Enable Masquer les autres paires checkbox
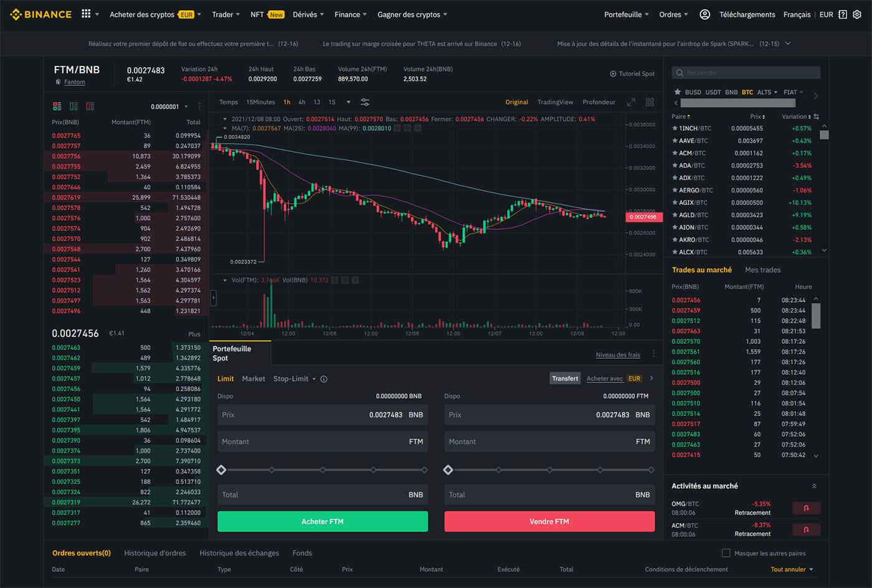Screen dimensions: 872x588 point(726,552)
